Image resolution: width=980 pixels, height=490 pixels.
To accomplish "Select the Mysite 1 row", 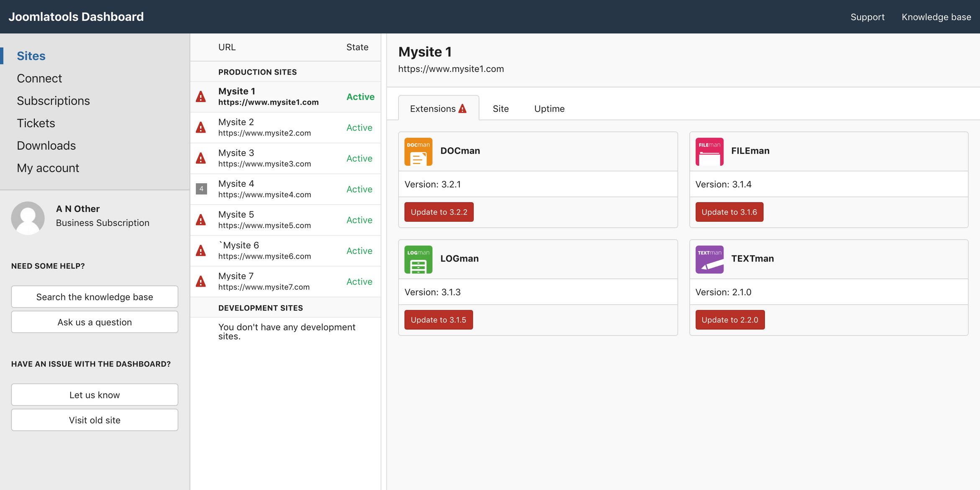I will (x=285, y=97).
